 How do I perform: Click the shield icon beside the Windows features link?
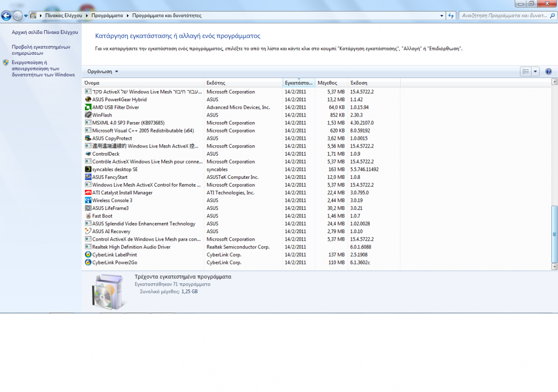pos(6,62)
